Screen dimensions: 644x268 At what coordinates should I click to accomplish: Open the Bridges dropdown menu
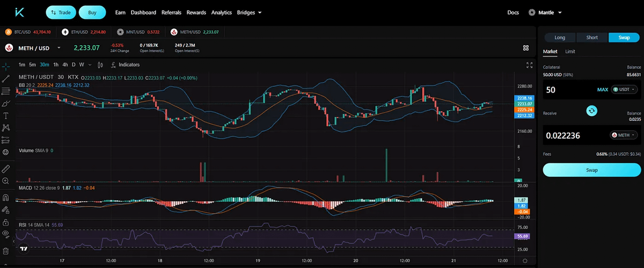click(x=249, y=12)
